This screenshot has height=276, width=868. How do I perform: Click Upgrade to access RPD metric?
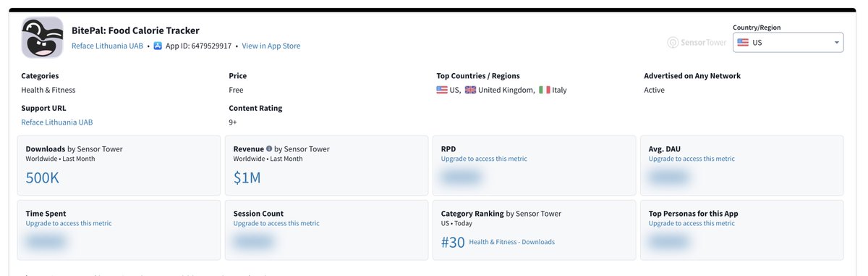point(484,159)
